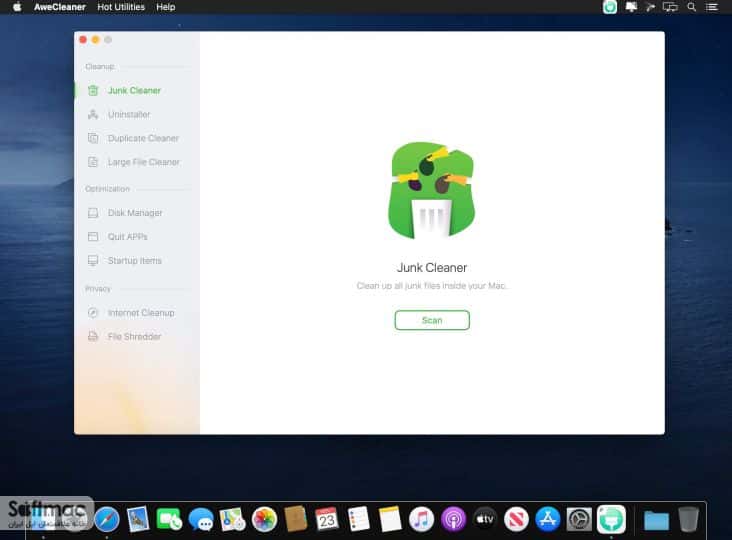Click the AweCleaner icon in the Dock

click(611, 519)
